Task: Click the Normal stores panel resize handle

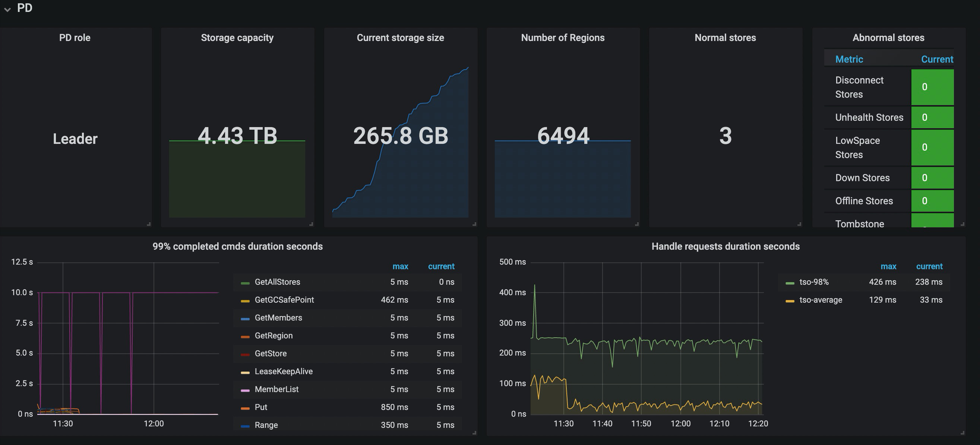Action: tap(799, 224)
